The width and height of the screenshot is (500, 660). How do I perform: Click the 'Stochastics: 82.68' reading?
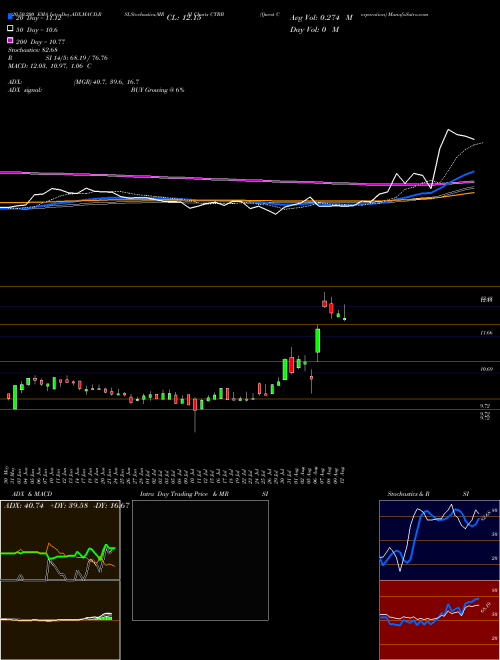point(32,50)
